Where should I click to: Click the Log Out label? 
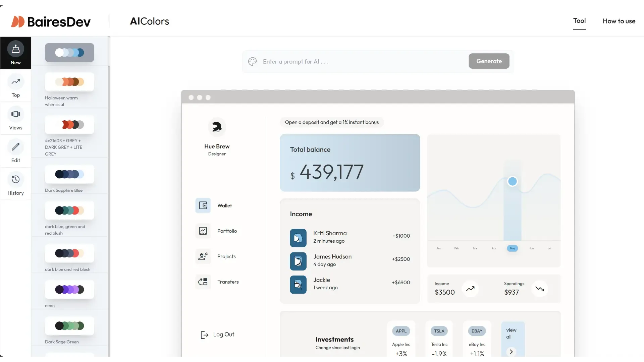[x=224, y=335]
